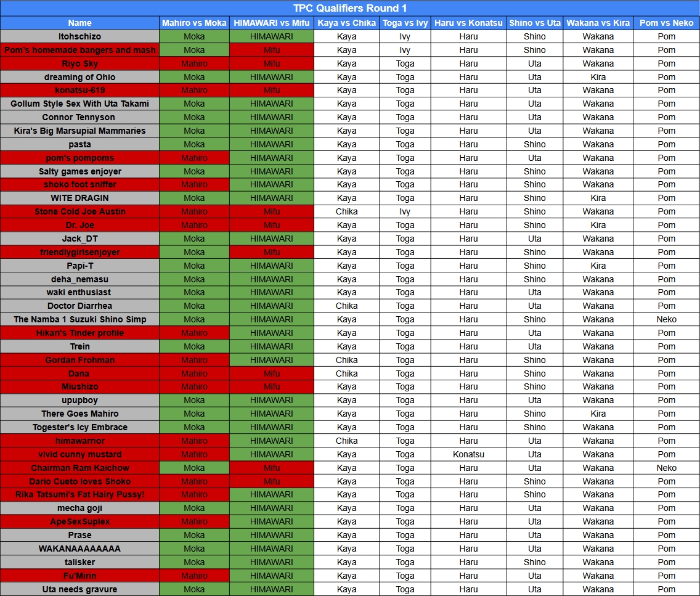Viewport: 700px width, 596px height.
Task: Click the name cell Dana
Action: tap(80, 374)
